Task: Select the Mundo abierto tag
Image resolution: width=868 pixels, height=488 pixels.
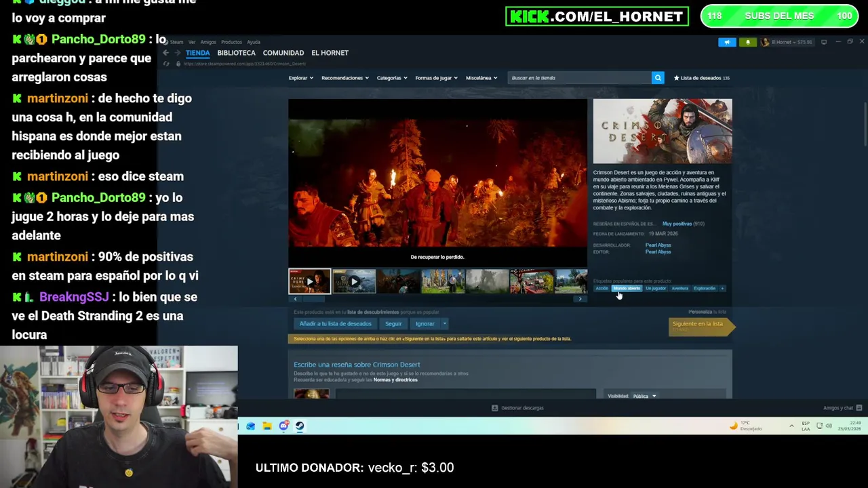Action: 627,289
